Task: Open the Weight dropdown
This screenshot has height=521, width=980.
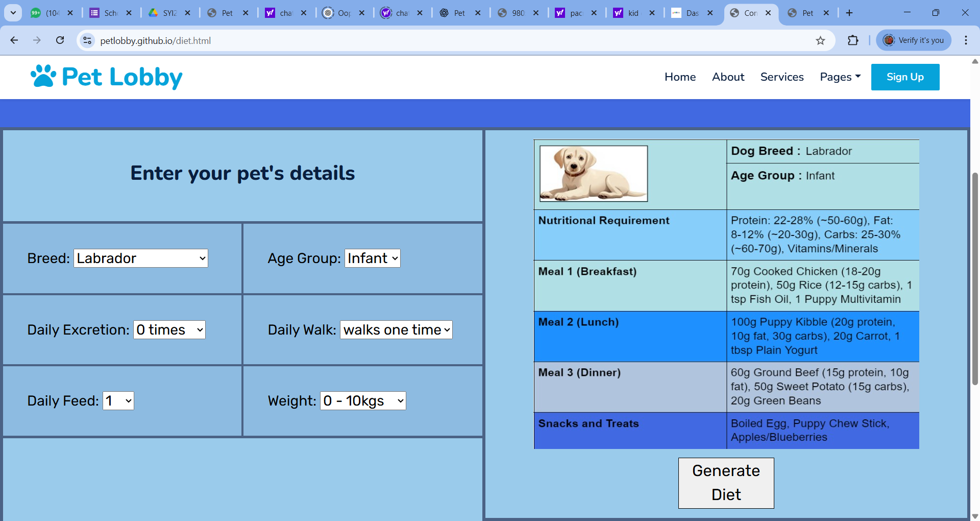Action: (x=362, y=400)
